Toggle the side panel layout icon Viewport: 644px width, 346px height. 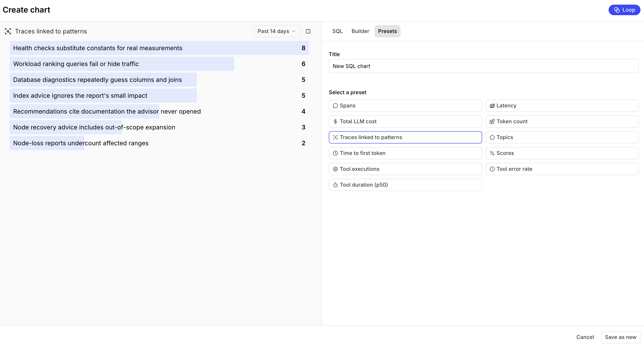[x=308, y=31]
